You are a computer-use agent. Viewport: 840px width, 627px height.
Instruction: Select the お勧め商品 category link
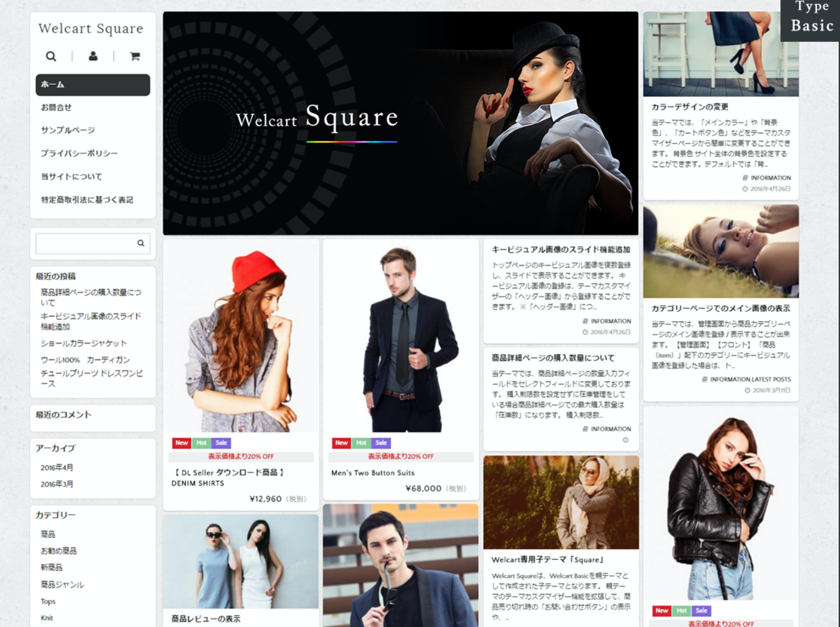point(59,551)
